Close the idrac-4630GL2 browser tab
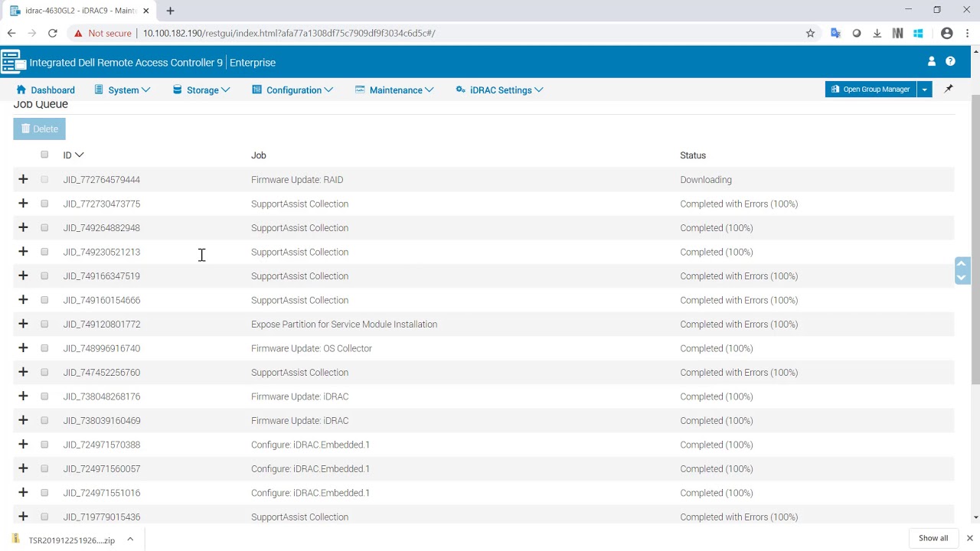The image size is (980, 551). point(145,11)
